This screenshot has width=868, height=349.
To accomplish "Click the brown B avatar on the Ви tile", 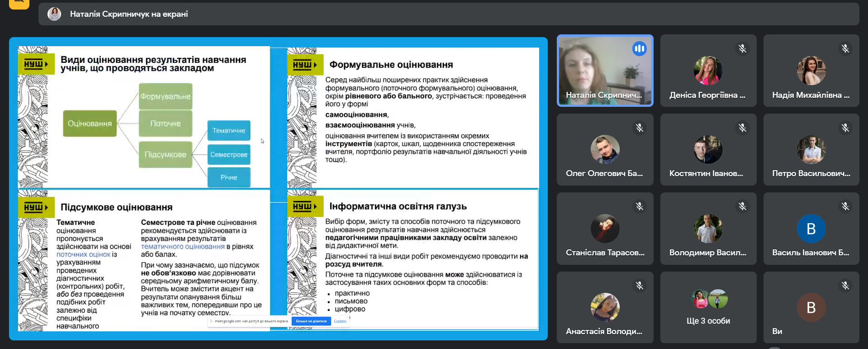I will coord(811,307).
